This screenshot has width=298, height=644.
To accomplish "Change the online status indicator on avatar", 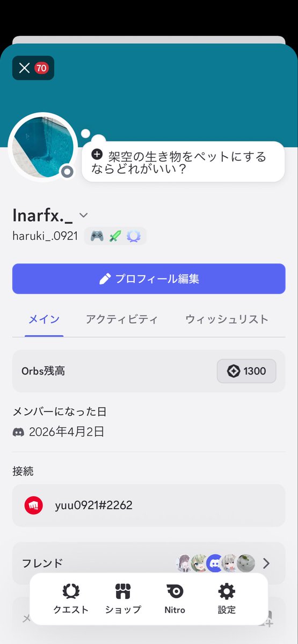I will pyautogui.click(x=67, y=172).
